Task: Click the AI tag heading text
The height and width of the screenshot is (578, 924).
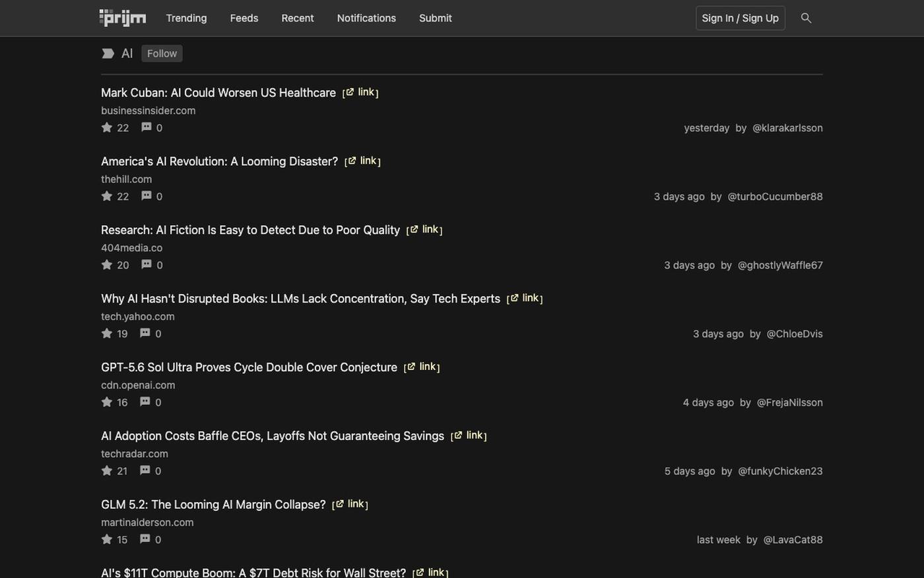Action: tap(127, 54)
